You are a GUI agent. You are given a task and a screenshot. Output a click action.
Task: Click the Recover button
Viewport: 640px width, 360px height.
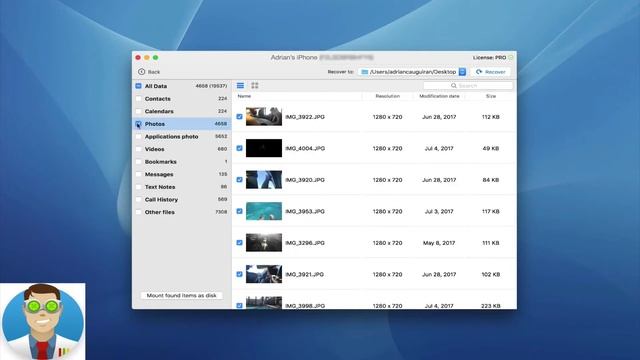491,72
